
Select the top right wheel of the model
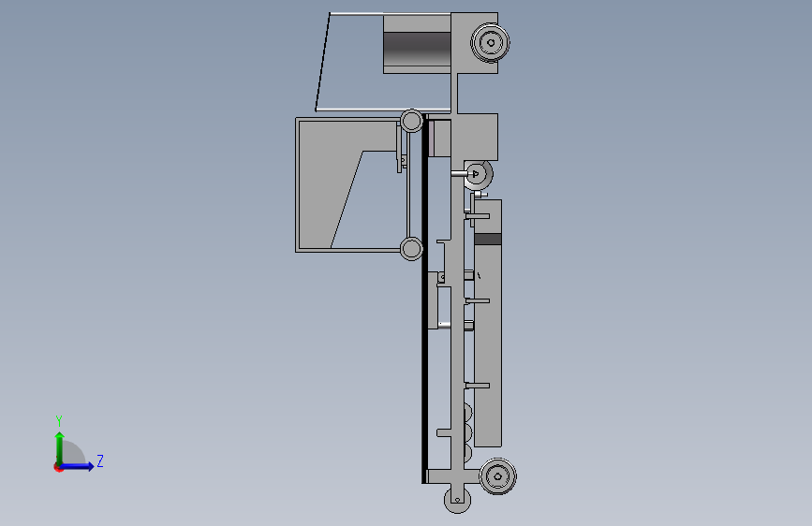[490, 42]
